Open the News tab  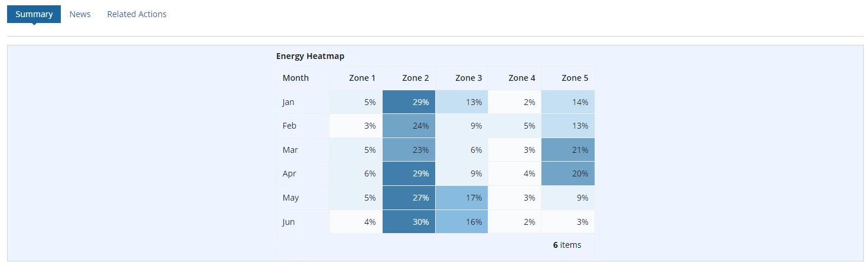click(x=80, y=14)
